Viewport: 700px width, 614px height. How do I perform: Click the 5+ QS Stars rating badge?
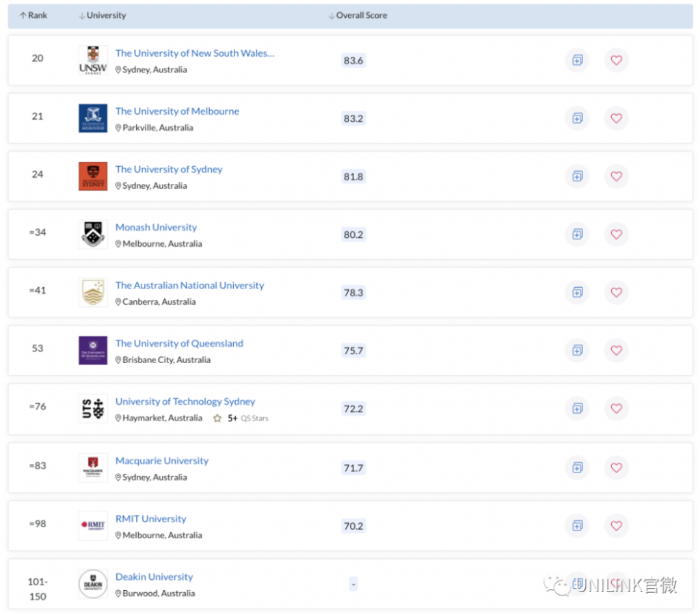tap(241, 418)
